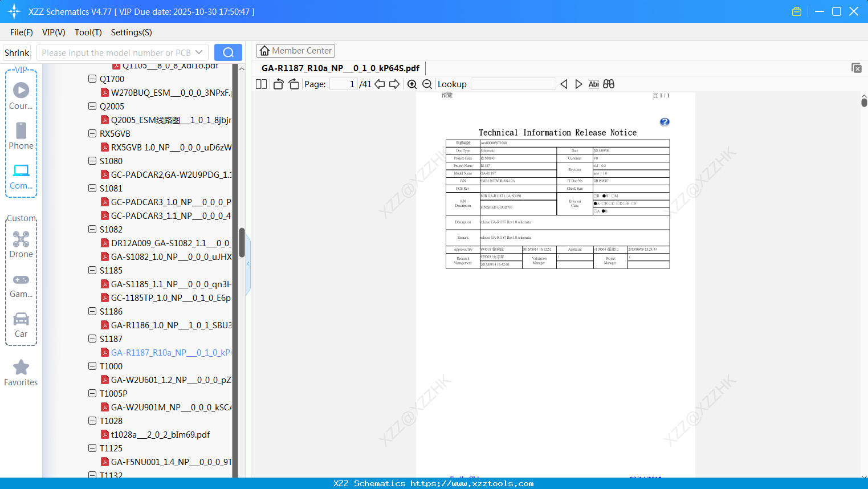Collapse the left panel with the splitter handle
Image resolution: width=868 pixels, height=489 pixels.
coord(248,264)
